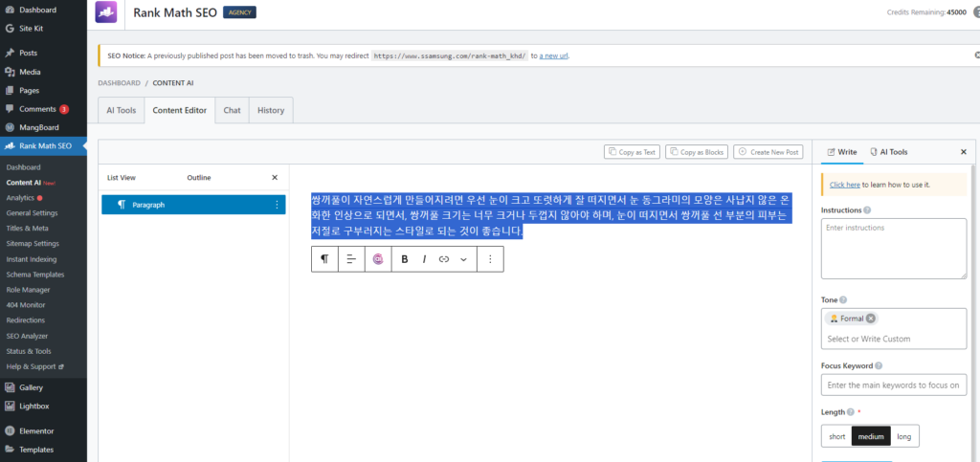Image resolution: width=980 pixels, height=462 pixels.
Task: Open Paragraph block options three-dot menu
Action: coord(277,205)
